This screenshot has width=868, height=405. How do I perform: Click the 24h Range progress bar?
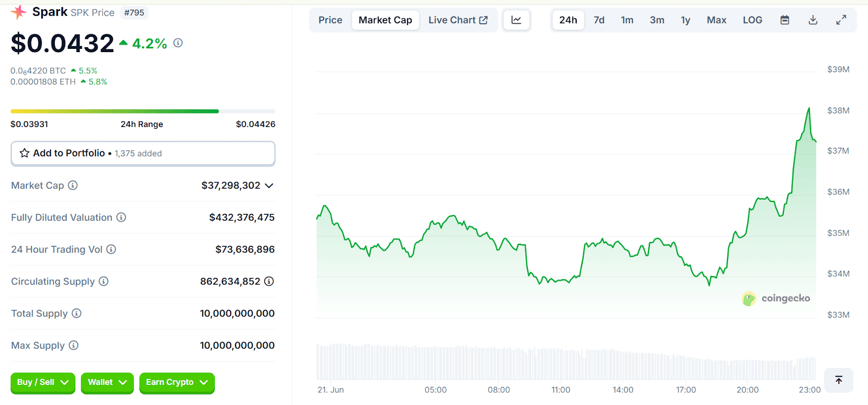143,111
